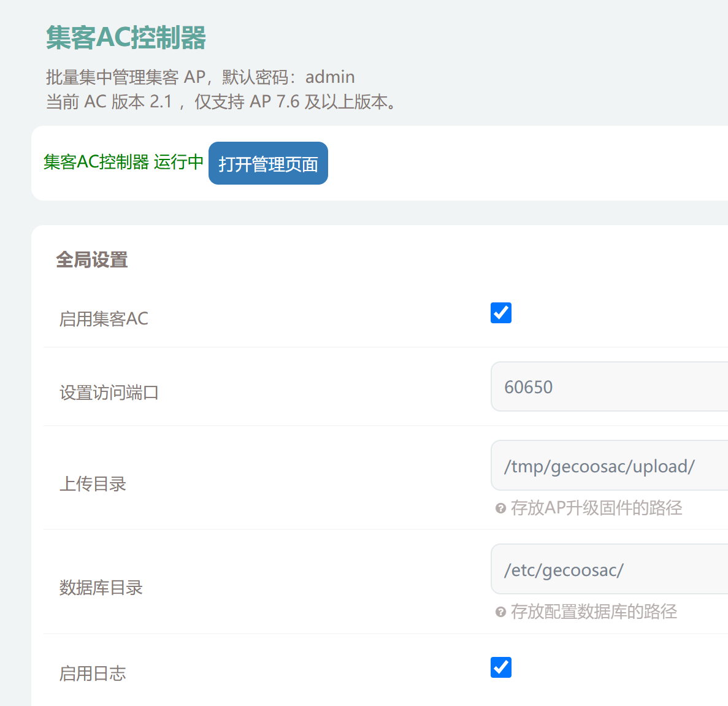The width and height of the screenshot is (728, 706).
Task: Click the 上传目录 label
Action: coord(93,483)
